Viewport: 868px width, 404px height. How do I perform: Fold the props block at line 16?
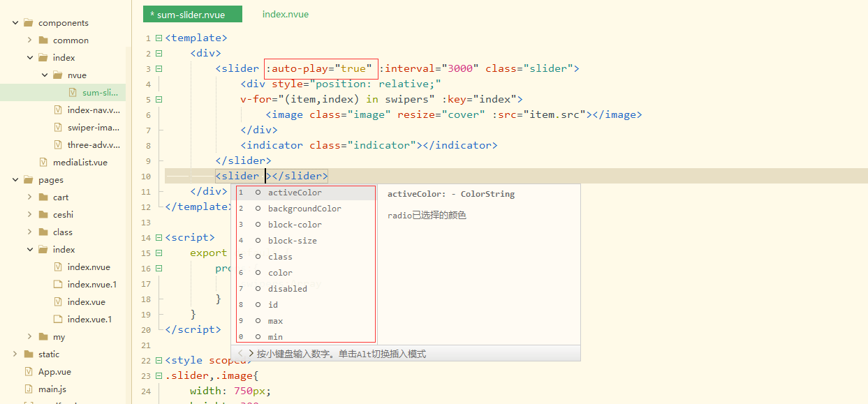click(159, 269)
